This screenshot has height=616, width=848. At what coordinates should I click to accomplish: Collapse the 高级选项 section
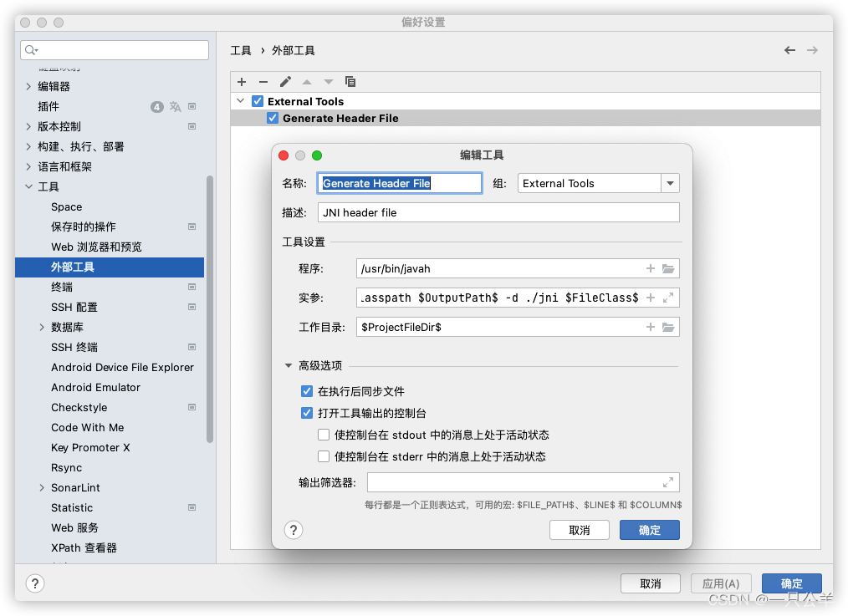[x=289, y=364]
